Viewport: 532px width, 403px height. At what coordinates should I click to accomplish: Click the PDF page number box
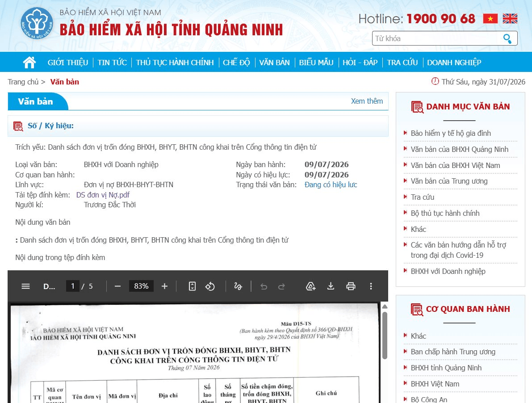click(x=73, y=286)
